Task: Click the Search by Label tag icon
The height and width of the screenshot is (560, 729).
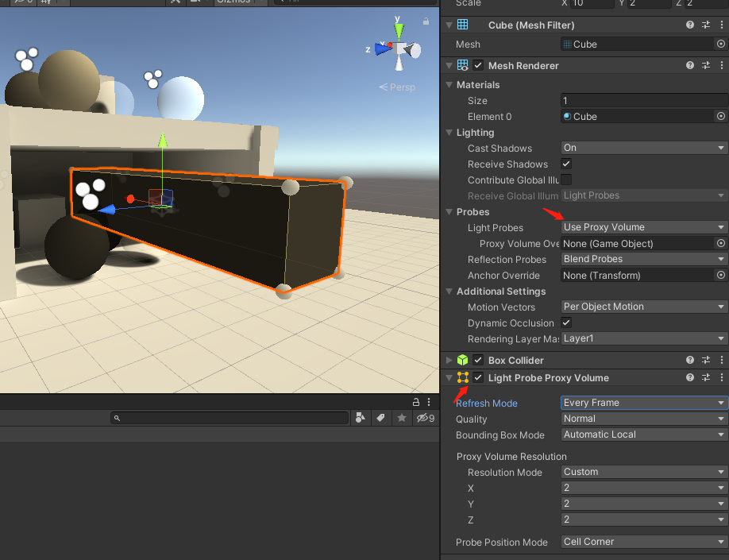Action: tap(380, 418)
